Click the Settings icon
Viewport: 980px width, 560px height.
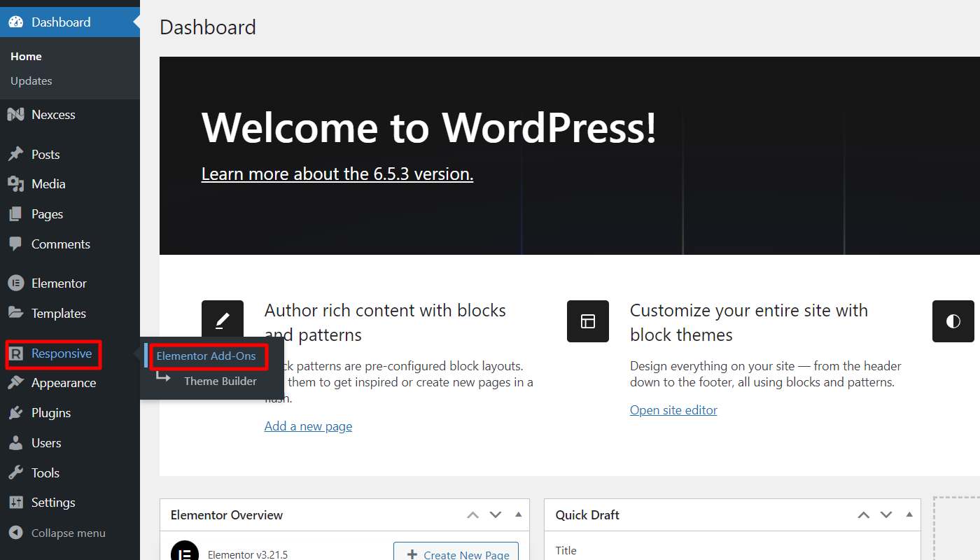click(15, 502)
